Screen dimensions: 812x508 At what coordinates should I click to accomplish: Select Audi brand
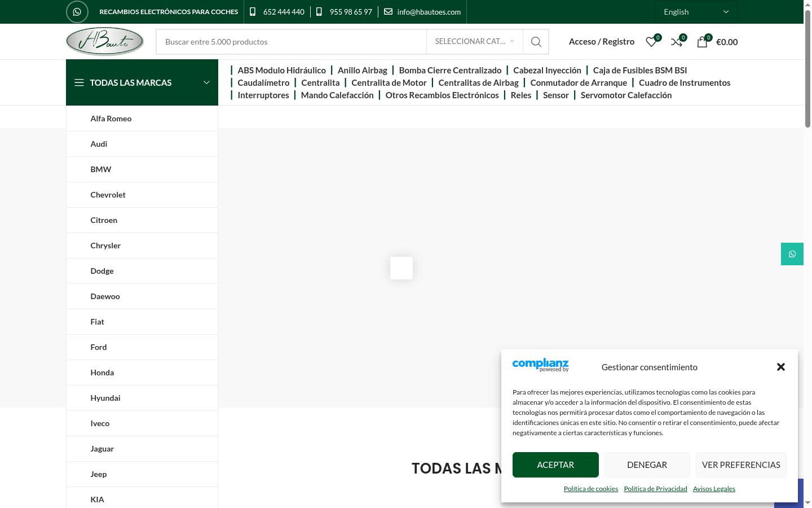(142, 144)
